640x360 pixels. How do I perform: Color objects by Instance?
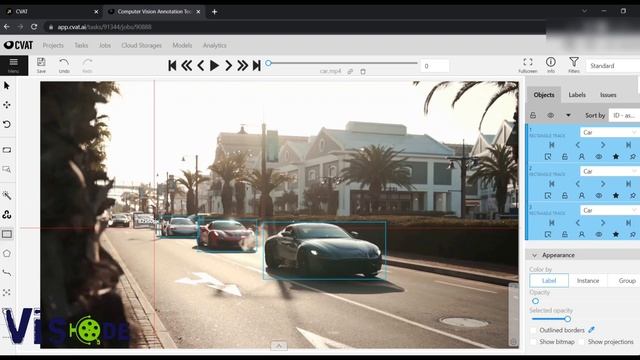(x=588, y=281)
